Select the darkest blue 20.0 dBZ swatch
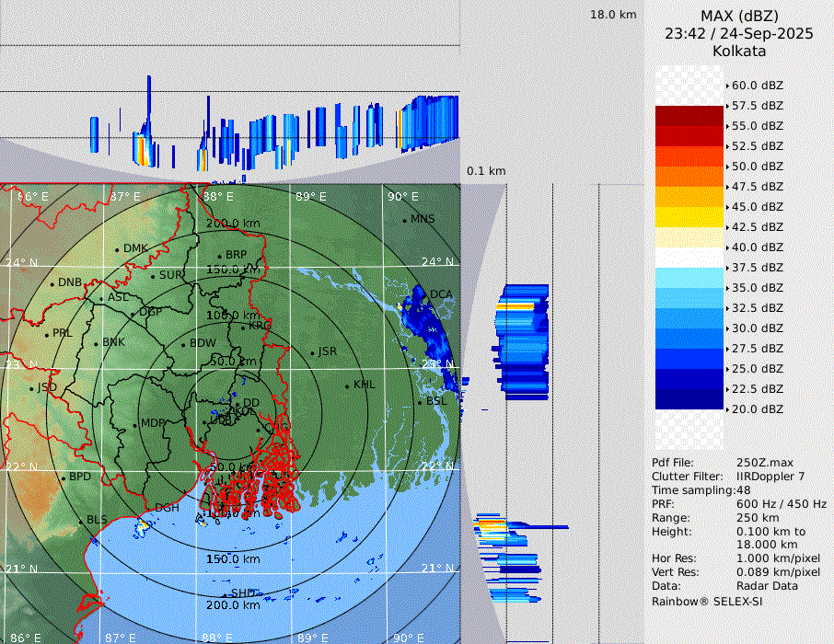Image resolution: width=834 pixels, height=644 pixels. pyautogui.click(x=689, y=399)
